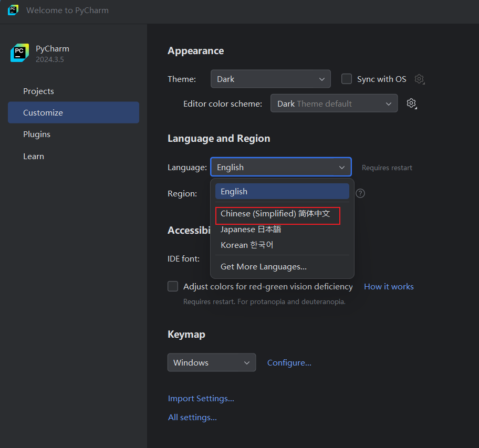The height and width of the screenshot is (448, 479).
Task: Click the PyCharm logo in the sidebar
Action: point(19,53)
